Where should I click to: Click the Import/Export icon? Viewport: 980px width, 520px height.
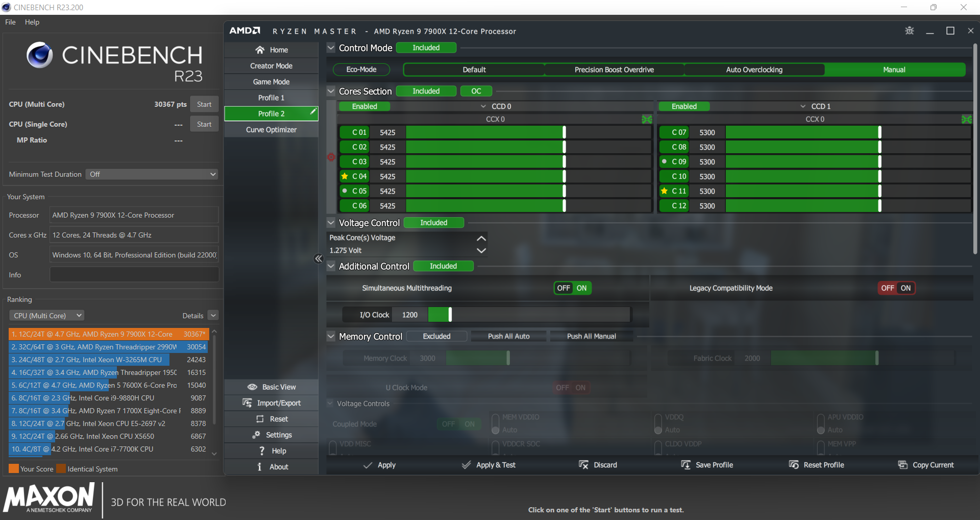tap(247, 403)
